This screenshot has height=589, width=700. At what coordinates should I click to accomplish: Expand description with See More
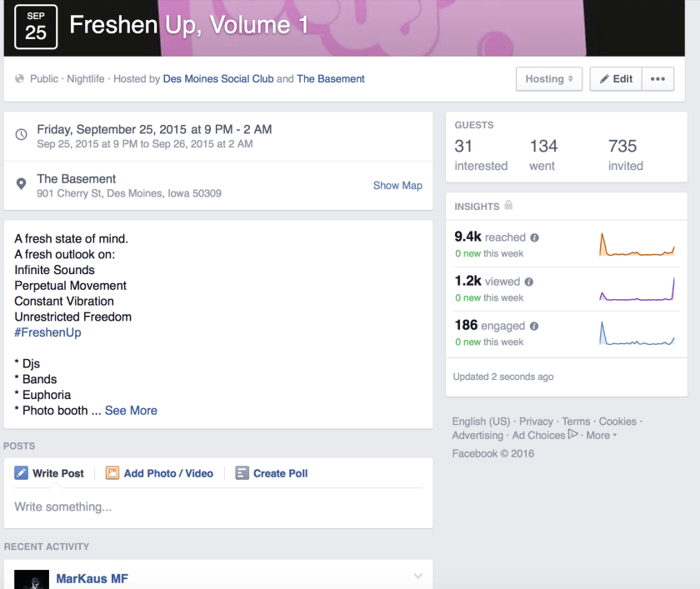point(131,411)
